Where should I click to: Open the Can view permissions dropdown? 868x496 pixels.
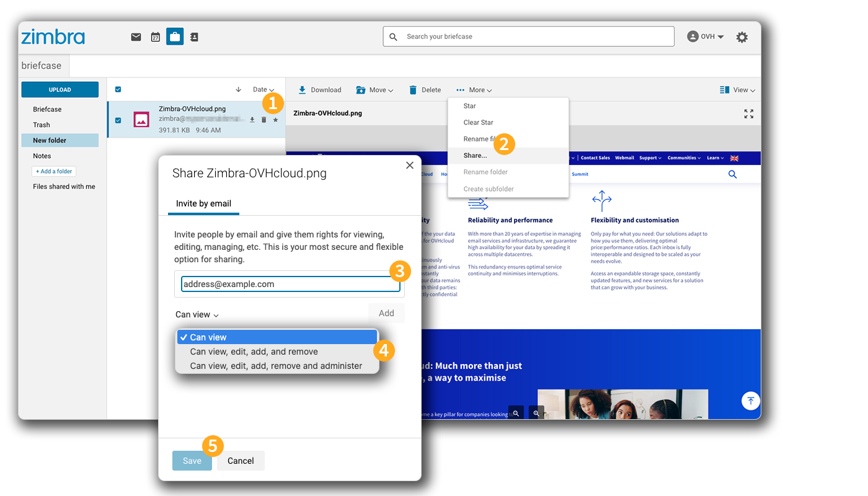pos(197,314)
